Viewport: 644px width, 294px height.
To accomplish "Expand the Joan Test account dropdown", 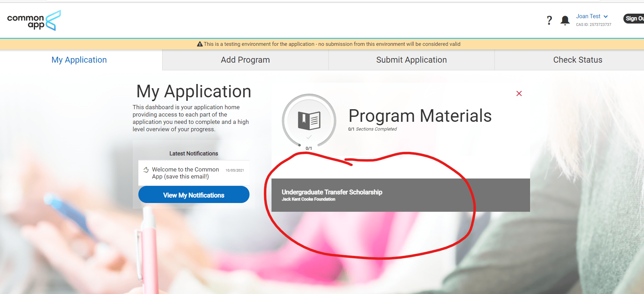I will tap(592, 16).
